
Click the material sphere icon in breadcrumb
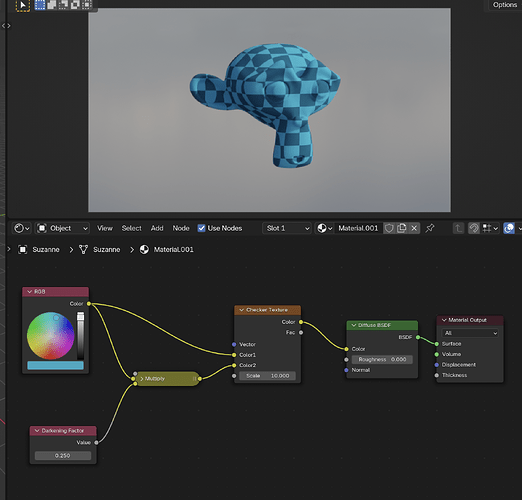pyautogui.click(x=144, y=250)
